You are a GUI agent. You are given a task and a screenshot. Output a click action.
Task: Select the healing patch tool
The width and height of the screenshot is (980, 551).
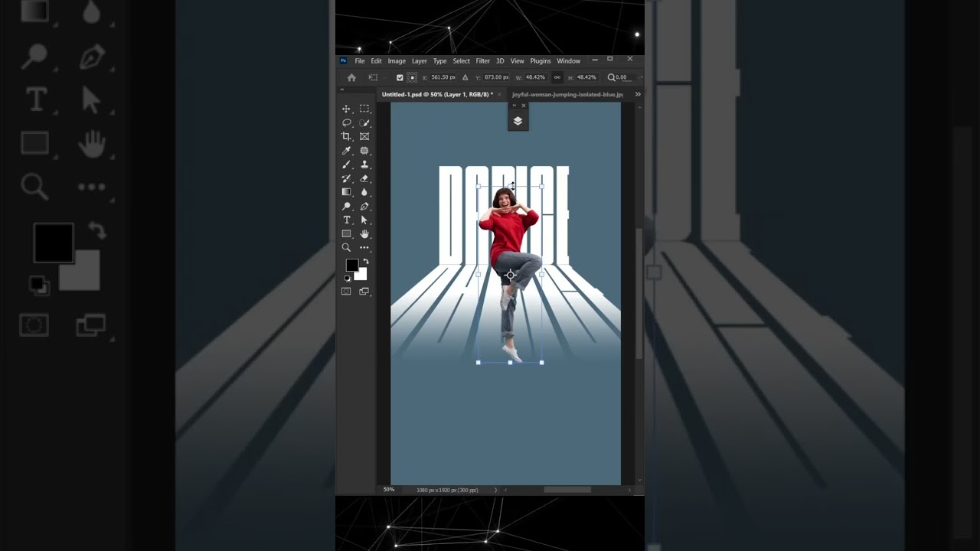coord(364,151)
